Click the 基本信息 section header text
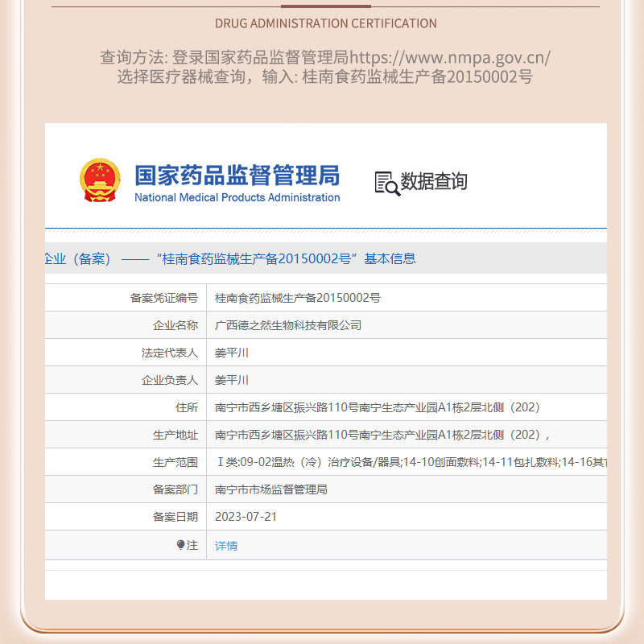Viewport: 644px width, 644px height. tap(390, 258)
